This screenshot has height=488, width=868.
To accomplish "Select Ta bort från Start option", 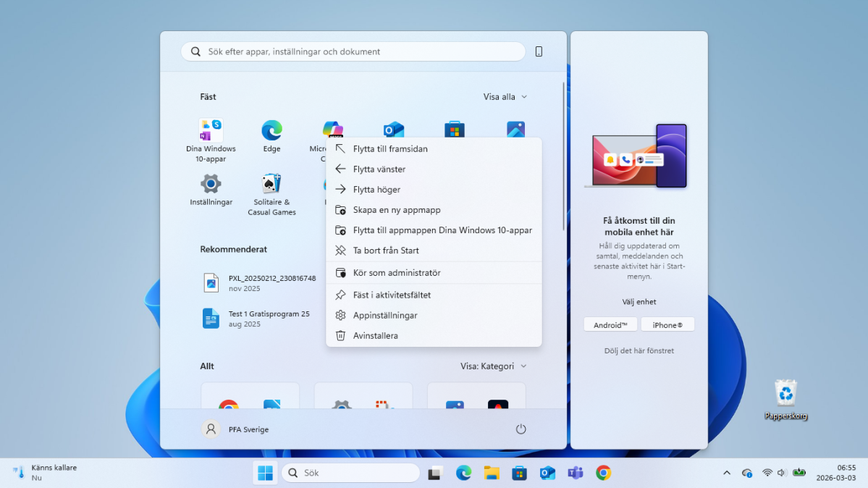I will click(386, 251).
